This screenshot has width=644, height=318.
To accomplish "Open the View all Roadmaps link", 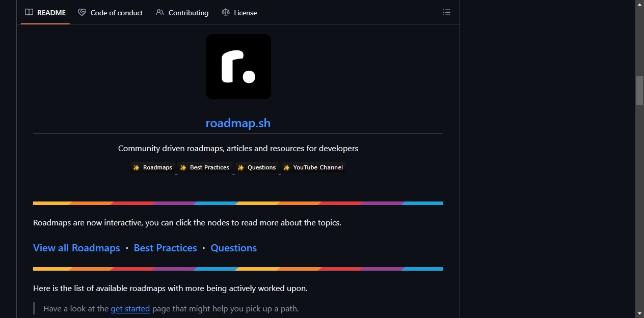I will point(76,248).
